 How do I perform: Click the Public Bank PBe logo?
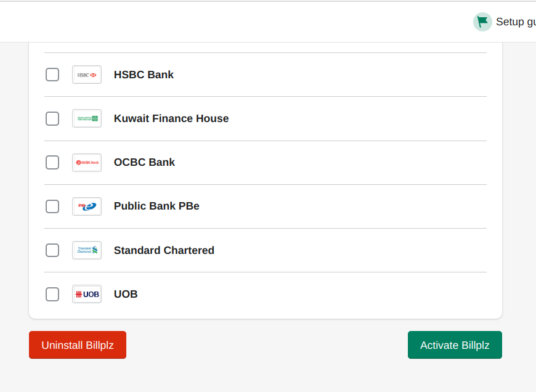87,206
